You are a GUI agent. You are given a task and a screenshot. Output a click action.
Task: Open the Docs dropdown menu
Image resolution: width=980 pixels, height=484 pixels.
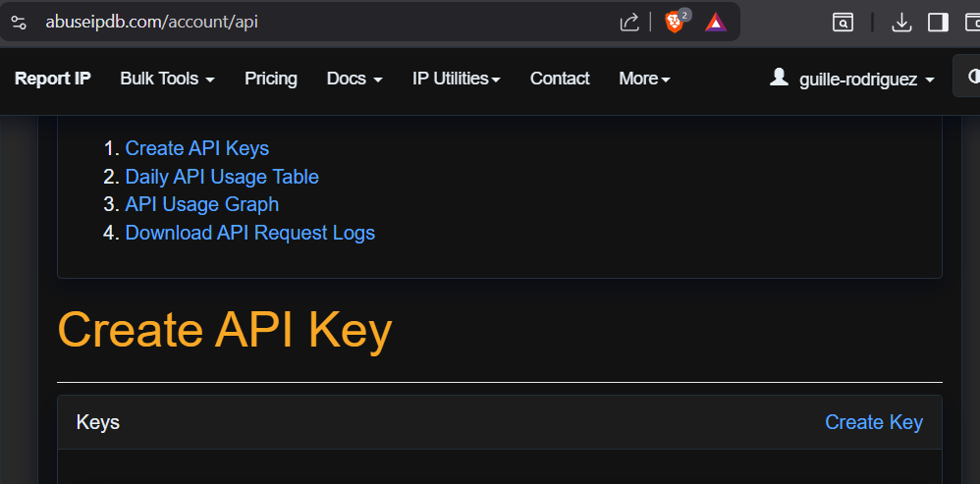pyautogui.click(x=354, y=79)
